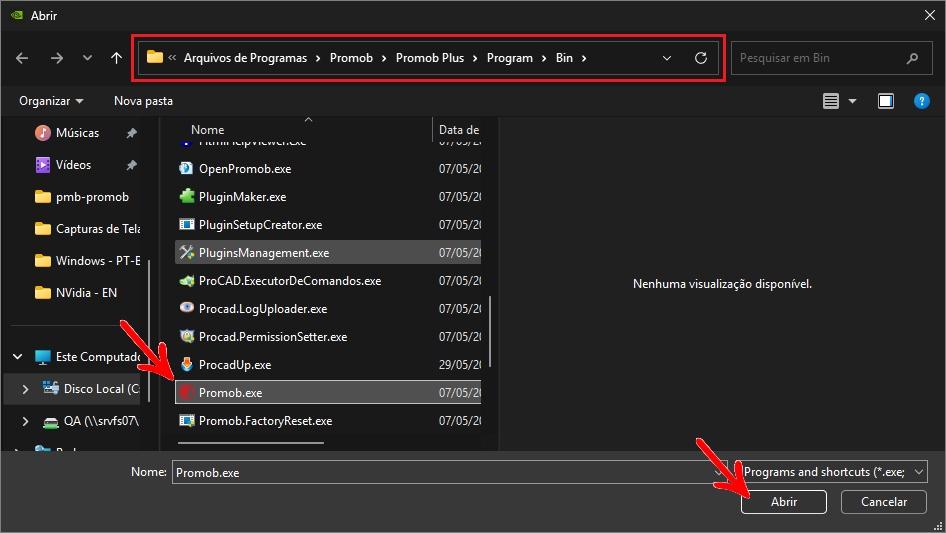Open the file type filter dropdown
The image size is (946, 533).
click(833, 472)
